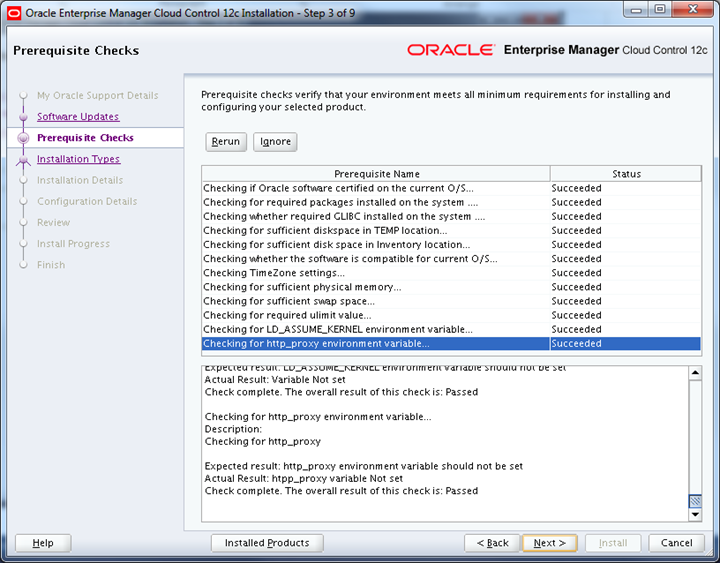Click the Software Updates step bullet icon
Viewport: 720px width, 563px height.
[x=23, y=117]
